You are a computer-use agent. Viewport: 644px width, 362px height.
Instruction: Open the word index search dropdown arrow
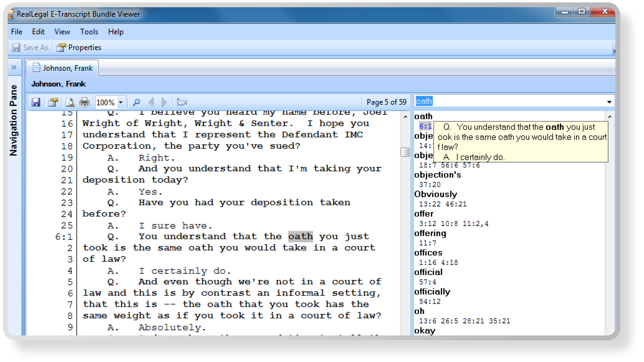coord(609,102)
